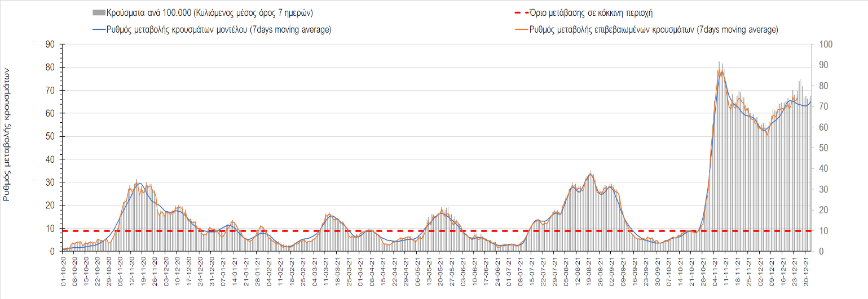The height and width of the screenshot is (299, 868).
Task: Click the highest peak of the chart in November 2021
Action: click(720, 63)
